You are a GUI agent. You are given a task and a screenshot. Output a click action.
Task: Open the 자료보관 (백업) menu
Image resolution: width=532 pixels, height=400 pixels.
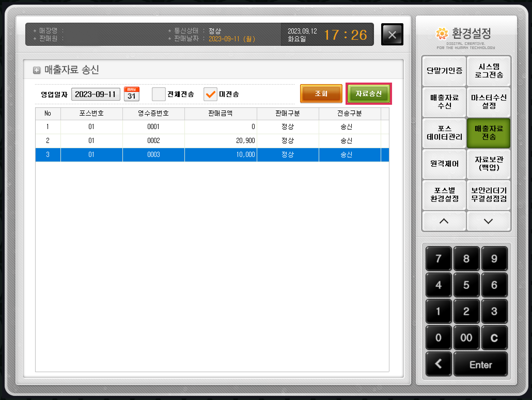tap(489, 164)
